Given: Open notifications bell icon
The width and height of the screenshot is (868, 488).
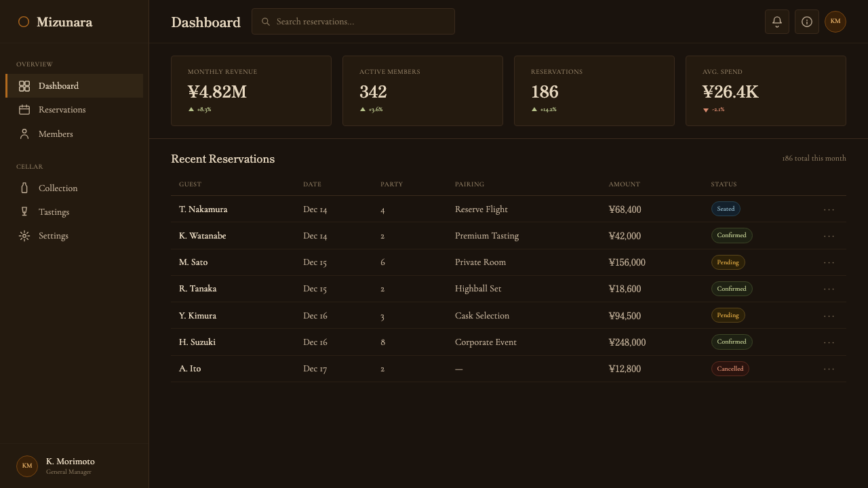Looking at the screenshot, I should tap(777, 22).
